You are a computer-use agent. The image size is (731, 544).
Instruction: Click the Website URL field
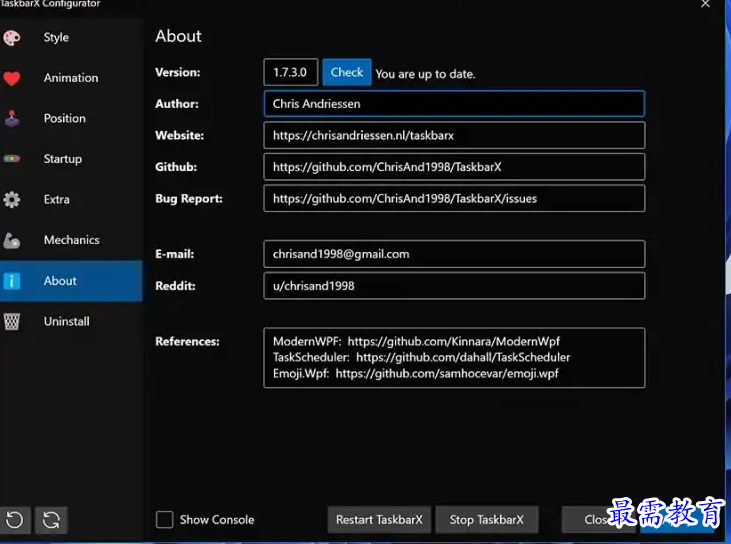pos(454,135)
